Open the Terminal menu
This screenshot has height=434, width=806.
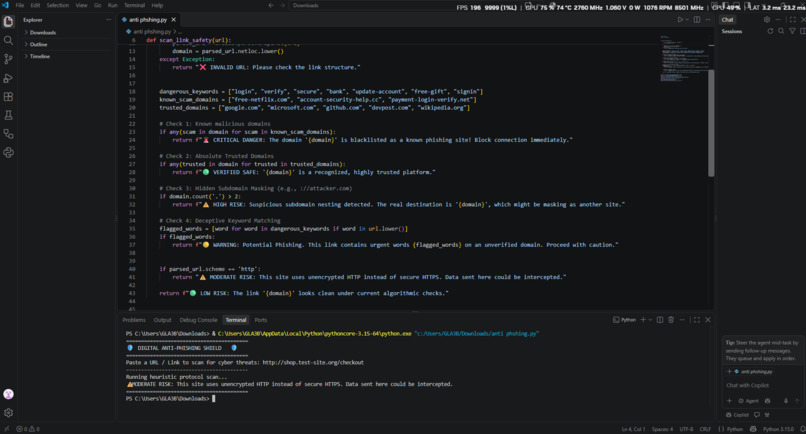click(x=134, y=5)
